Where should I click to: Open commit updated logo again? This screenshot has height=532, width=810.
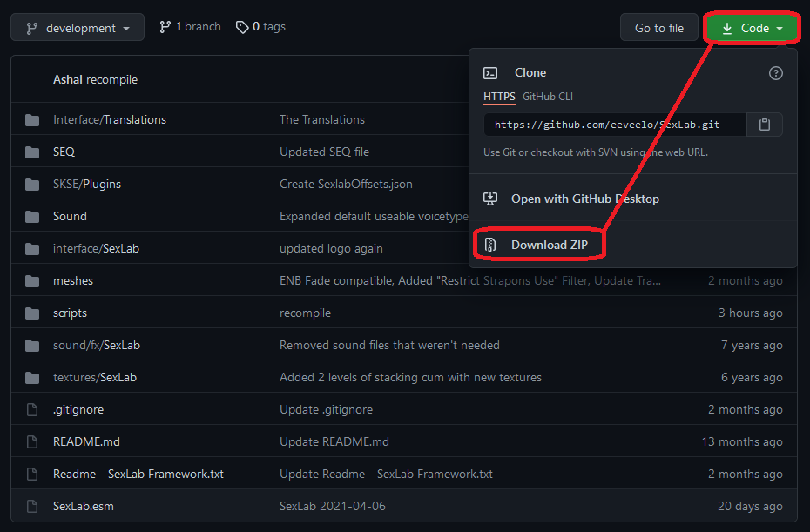point(331,248)
